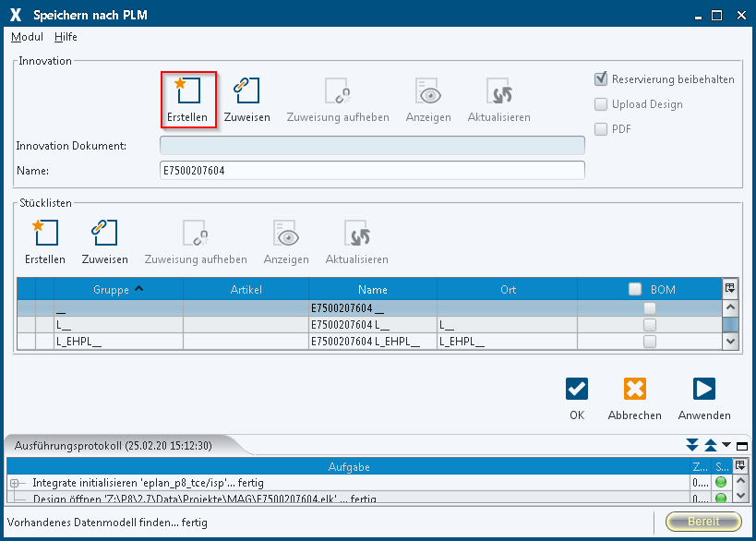Screen dimensions: 756x541
Task: Expand the Integrate initialisieren log entry
Action: pos(15,483)
